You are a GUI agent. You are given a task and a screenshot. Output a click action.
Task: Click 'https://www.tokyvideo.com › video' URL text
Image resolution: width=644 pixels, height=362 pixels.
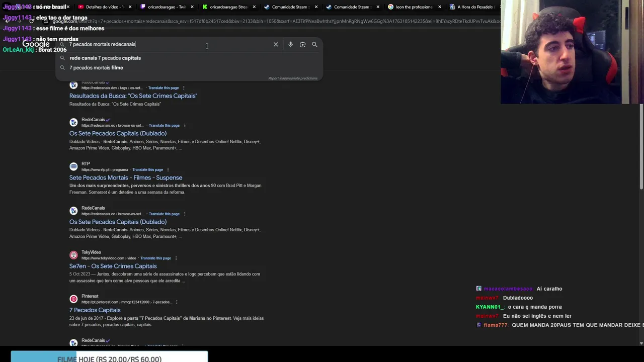(x=109, y=258)
